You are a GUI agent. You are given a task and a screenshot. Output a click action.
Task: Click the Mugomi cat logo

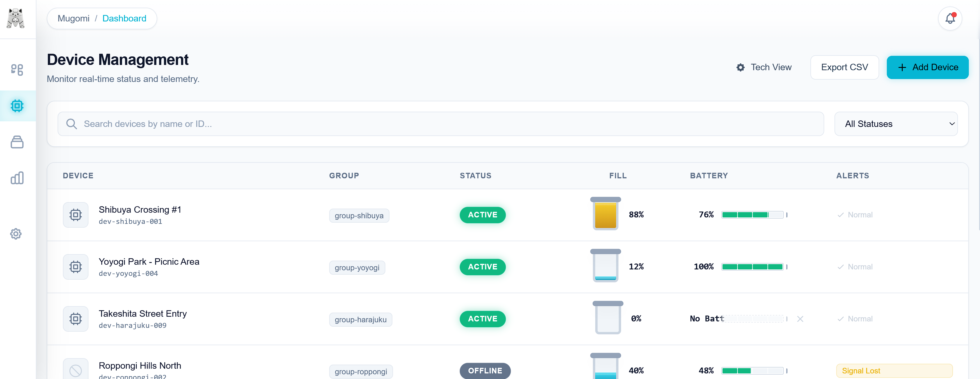coord(16,18)
